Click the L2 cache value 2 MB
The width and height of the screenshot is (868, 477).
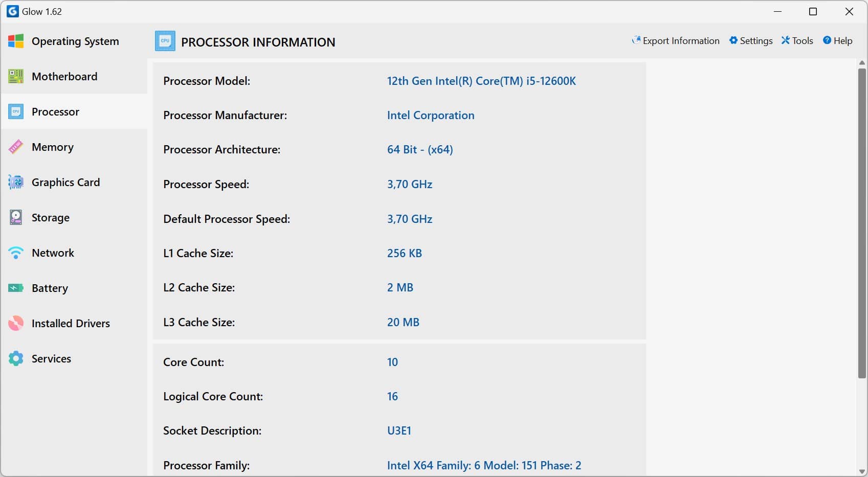[x=400, y=287]
